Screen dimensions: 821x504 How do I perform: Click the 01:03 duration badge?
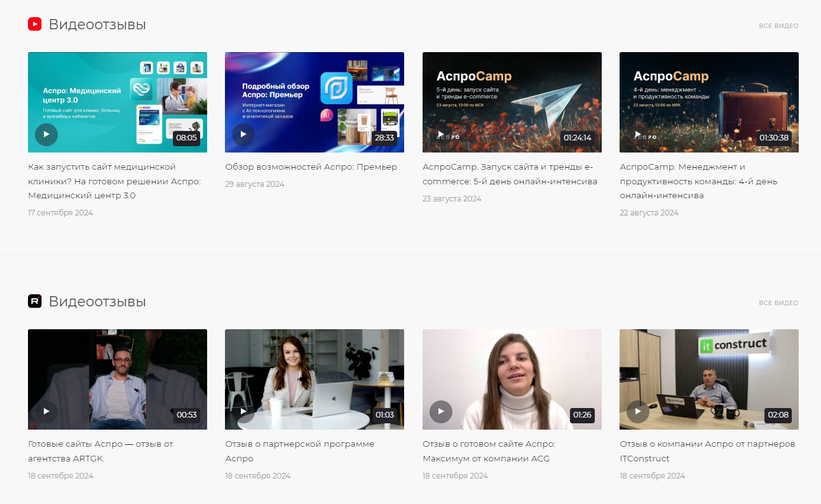384,415
